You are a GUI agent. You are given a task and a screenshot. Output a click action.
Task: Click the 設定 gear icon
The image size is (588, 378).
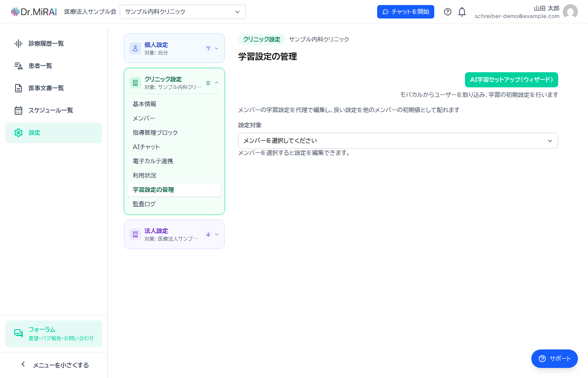(x=18, y=133)
